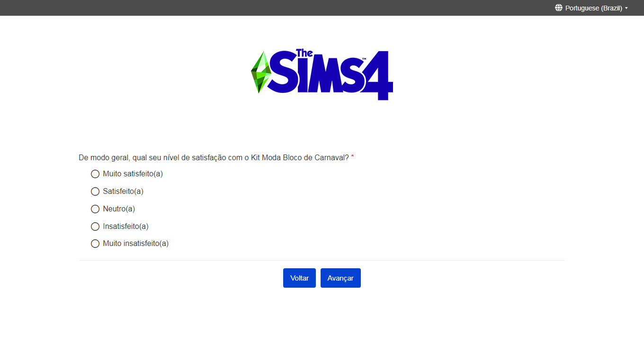
Task: Click the Neutro(a) text label
Action: pyautogui.click(x=119, y=209)
